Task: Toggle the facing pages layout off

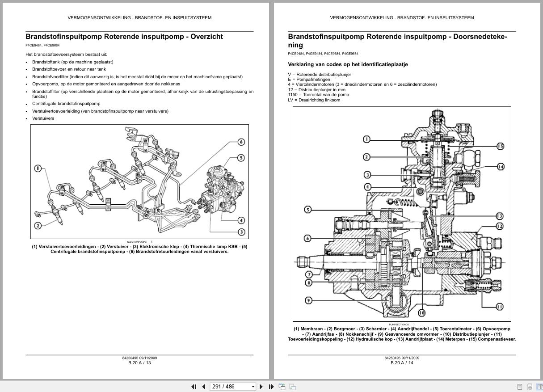Action: pos(539,387)
